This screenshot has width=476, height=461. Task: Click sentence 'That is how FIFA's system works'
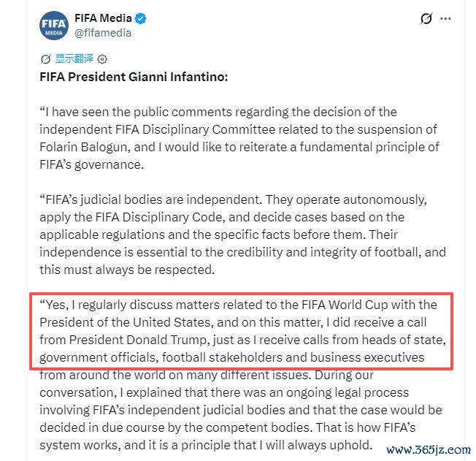(227, 436)
